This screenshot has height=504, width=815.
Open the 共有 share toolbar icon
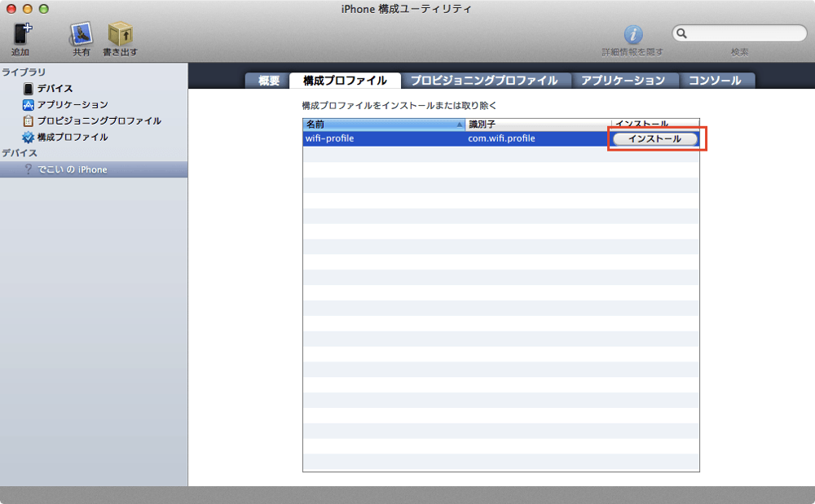[x=81, y=34]
